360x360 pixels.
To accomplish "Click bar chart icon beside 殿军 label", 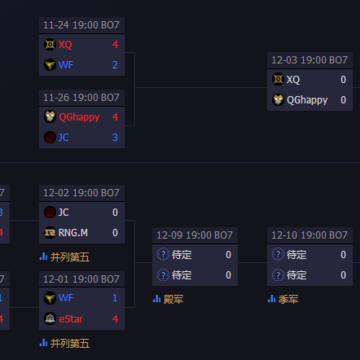I will 156,299.
